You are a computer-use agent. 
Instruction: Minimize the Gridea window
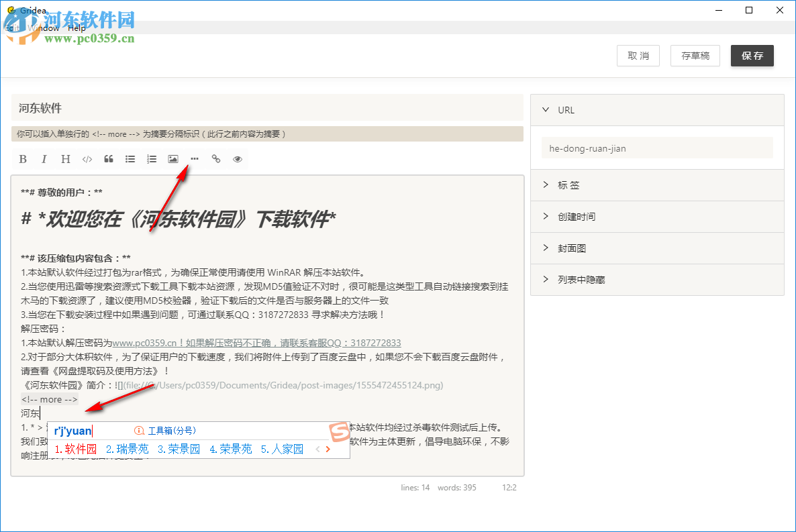click(x=718, y=10)
